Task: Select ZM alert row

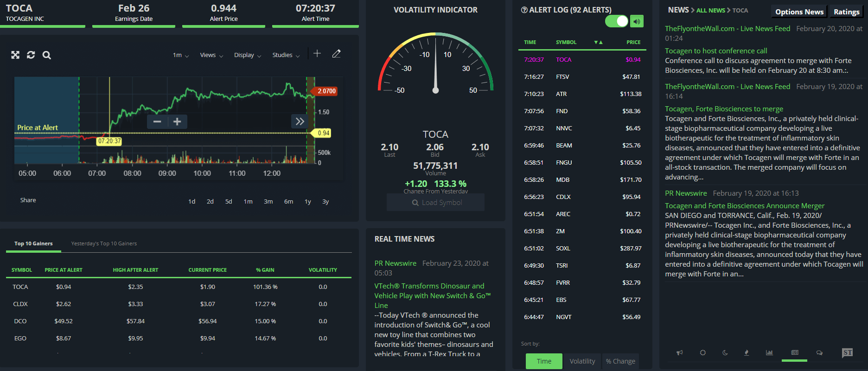Action: [x=582, y=231]
